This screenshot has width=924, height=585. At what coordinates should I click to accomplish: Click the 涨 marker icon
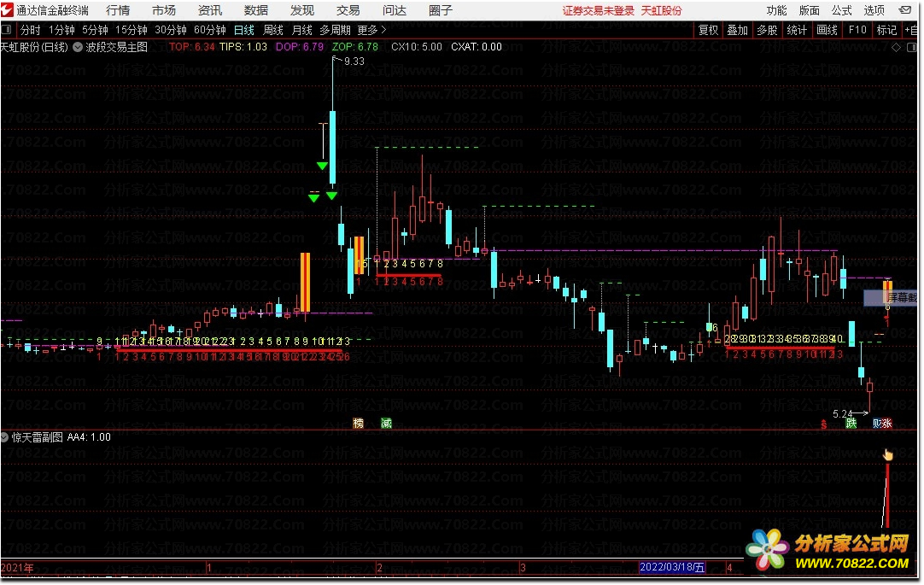pyautogui.click(x=887, y=423)
